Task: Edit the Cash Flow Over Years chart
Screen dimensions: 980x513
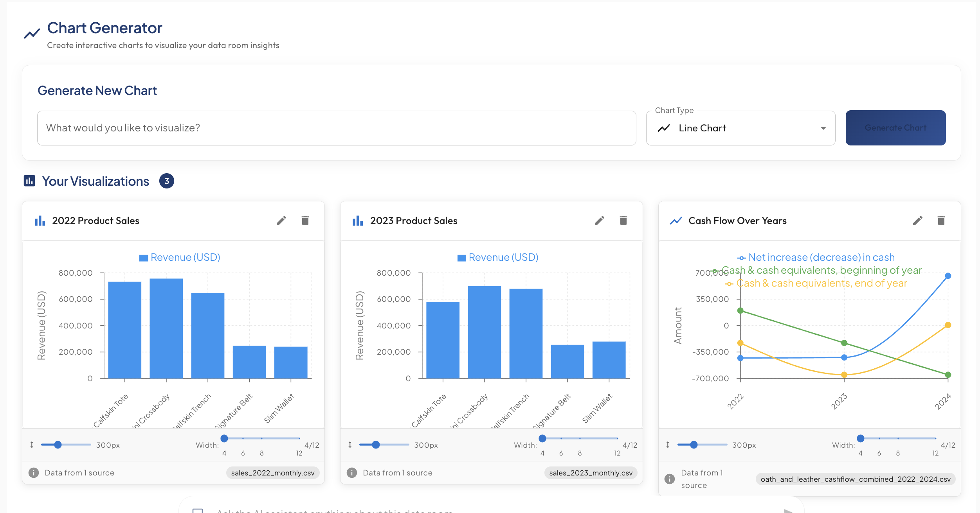Action: (918, 221)
